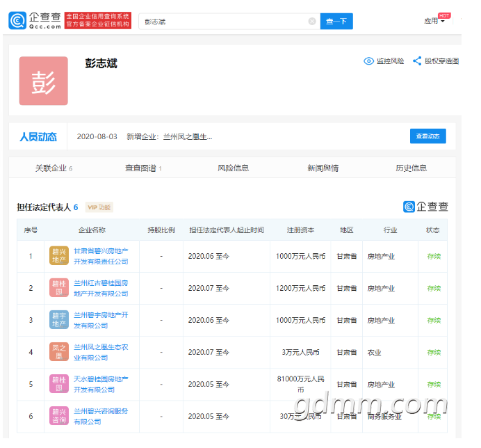Click the 3万元人民币 capital cell
This screenshot has width=481, height=448.
(x=300, y=352)
